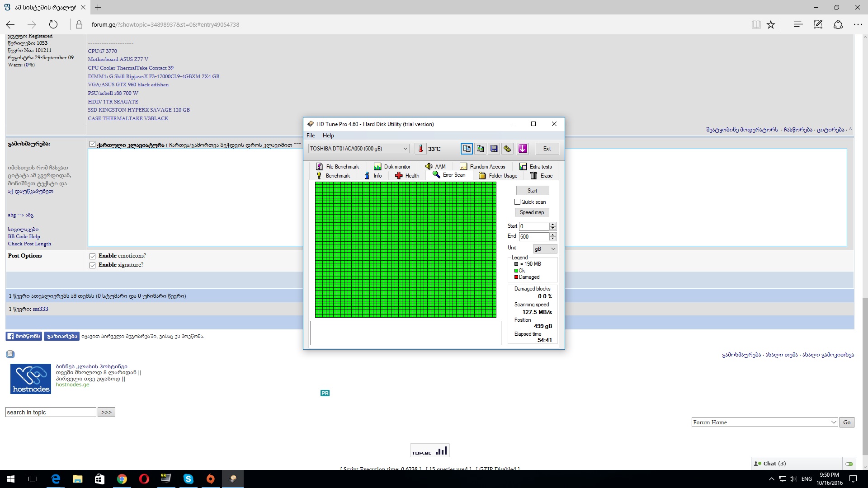Click purple minimize-to-tray arrow icon
This screenshot has height=488, width=868.
[x=523, y=149]
